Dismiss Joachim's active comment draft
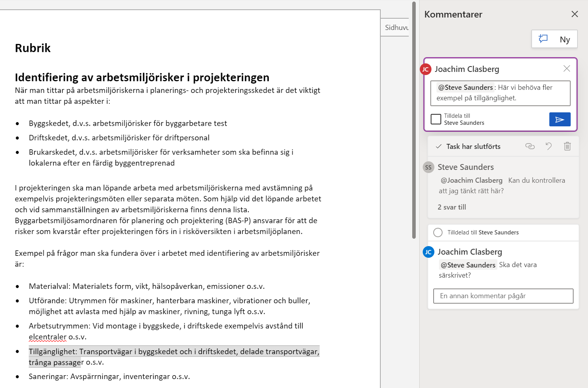588x388 pixels. pyautogui.click(x=567, y=68)
